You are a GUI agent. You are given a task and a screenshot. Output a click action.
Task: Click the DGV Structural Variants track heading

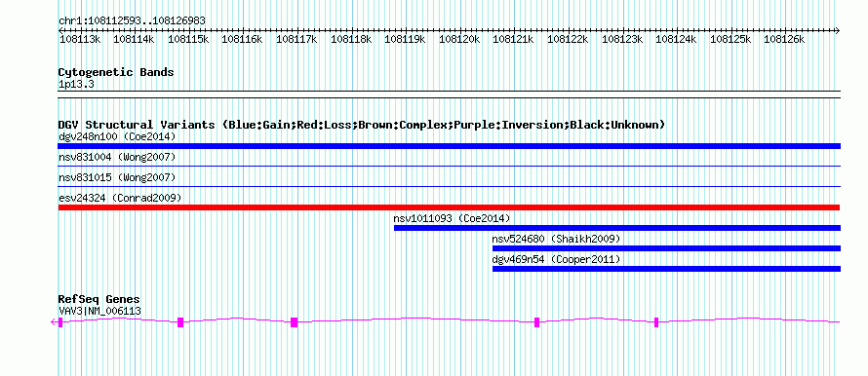(362, 125)
